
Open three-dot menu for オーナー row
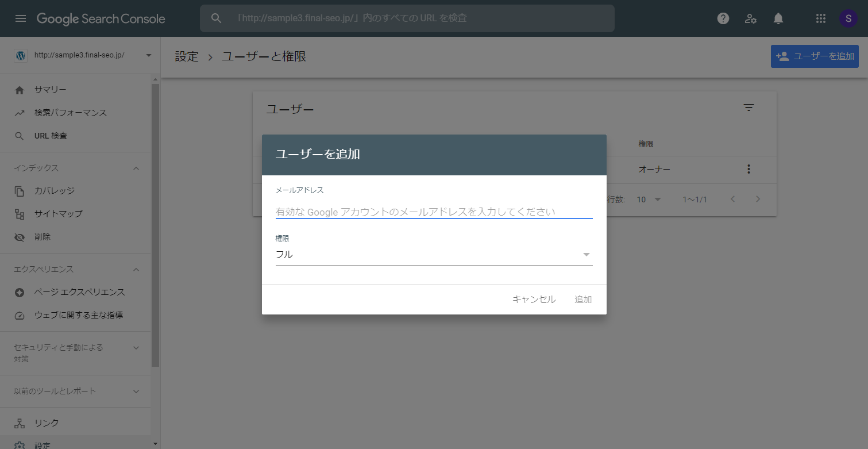[748, 169]
